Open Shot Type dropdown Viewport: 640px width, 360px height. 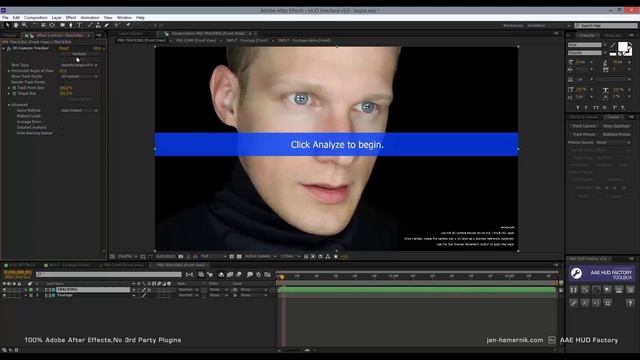(79, 65)
